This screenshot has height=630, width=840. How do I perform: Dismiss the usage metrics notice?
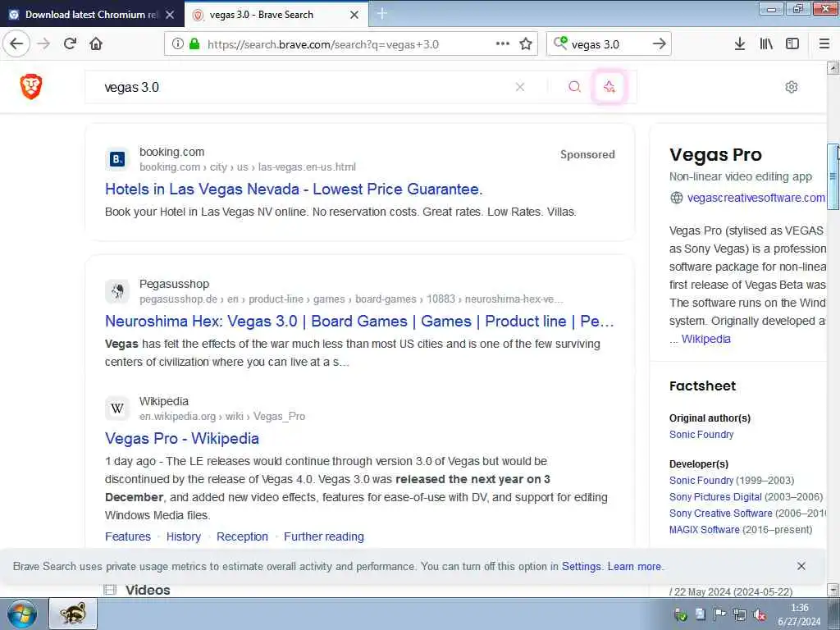(x=801, y=566)
